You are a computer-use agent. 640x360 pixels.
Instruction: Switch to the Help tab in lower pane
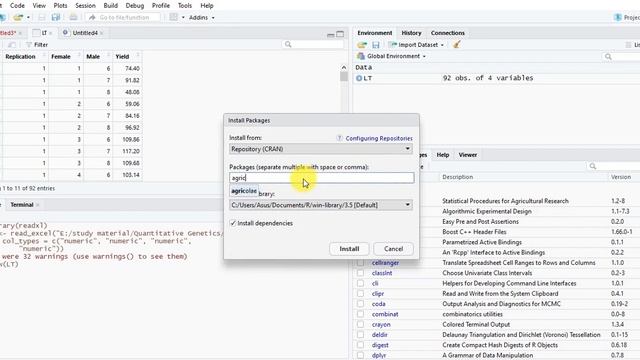pyautogui.click(x=443, y=155)
